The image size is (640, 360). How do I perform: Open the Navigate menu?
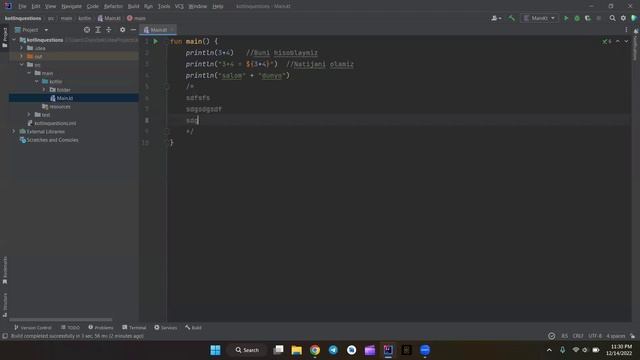coord(71,6)
